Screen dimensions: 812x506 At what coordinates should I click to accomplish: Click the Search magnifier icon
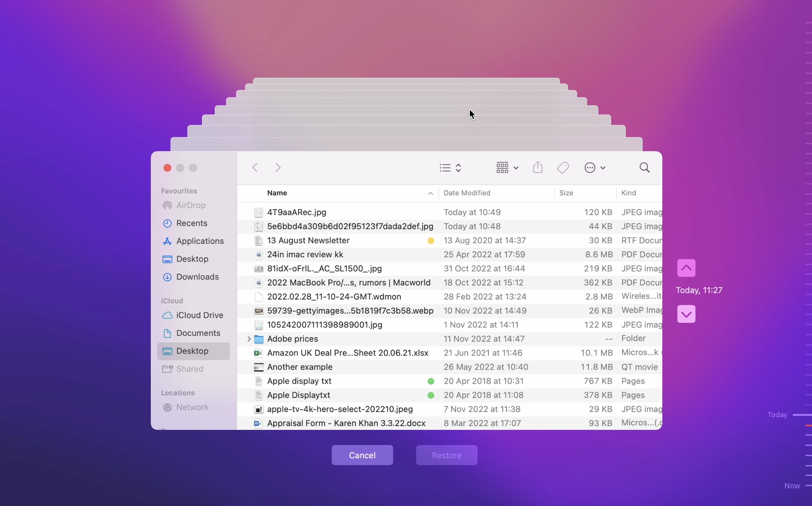(x=645, y=167)
